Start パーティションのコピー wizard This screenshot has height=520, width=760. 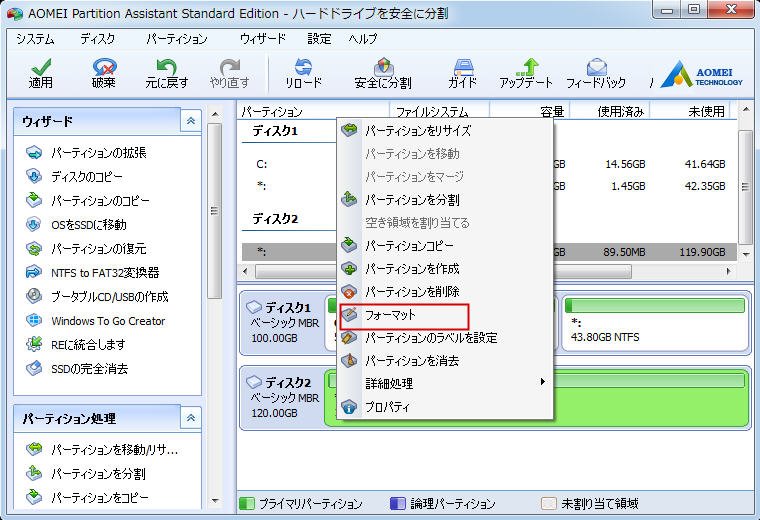tap(87, 201)
